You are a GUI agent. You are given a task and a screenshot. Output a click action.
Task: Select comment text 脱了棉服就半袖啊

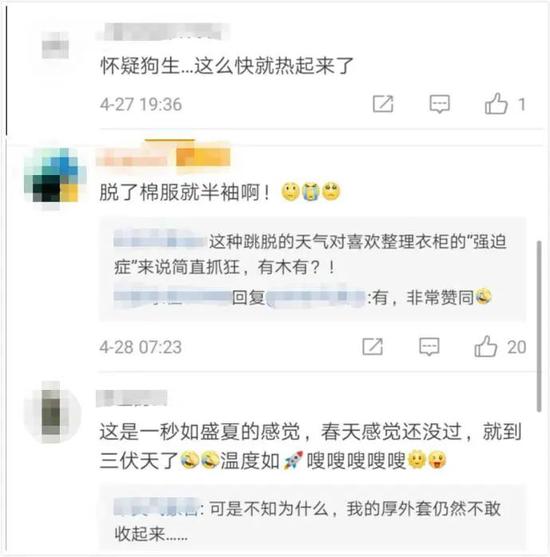coord(184,192)
